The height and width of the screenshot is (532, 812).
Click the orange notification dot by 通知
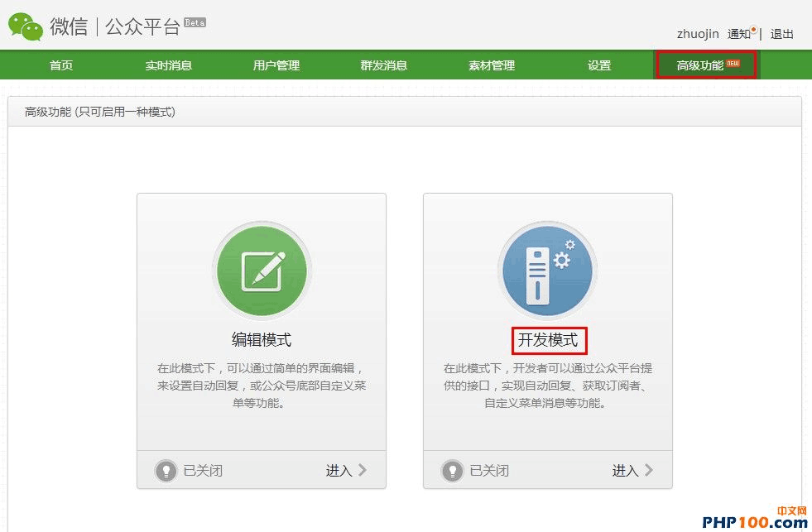pyautogui.click(x=753, y=30)
